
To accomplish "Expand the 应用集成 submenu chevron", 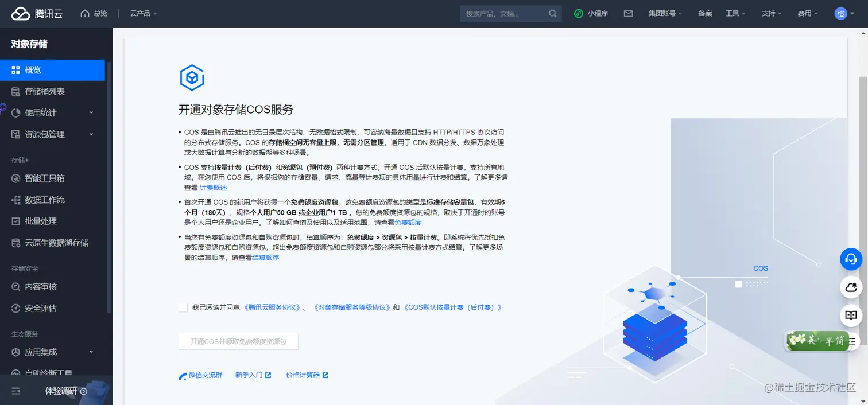I will pyautogui.click(x=91, y=352).
